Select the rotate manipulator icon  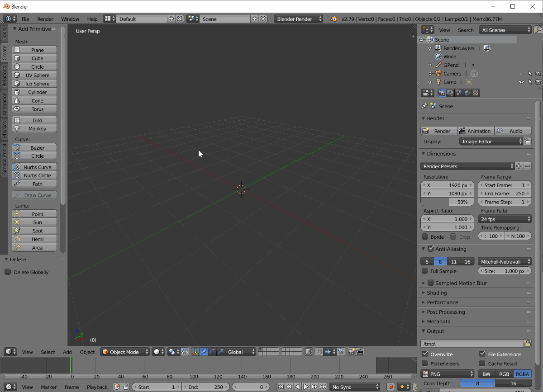[212, 352]
